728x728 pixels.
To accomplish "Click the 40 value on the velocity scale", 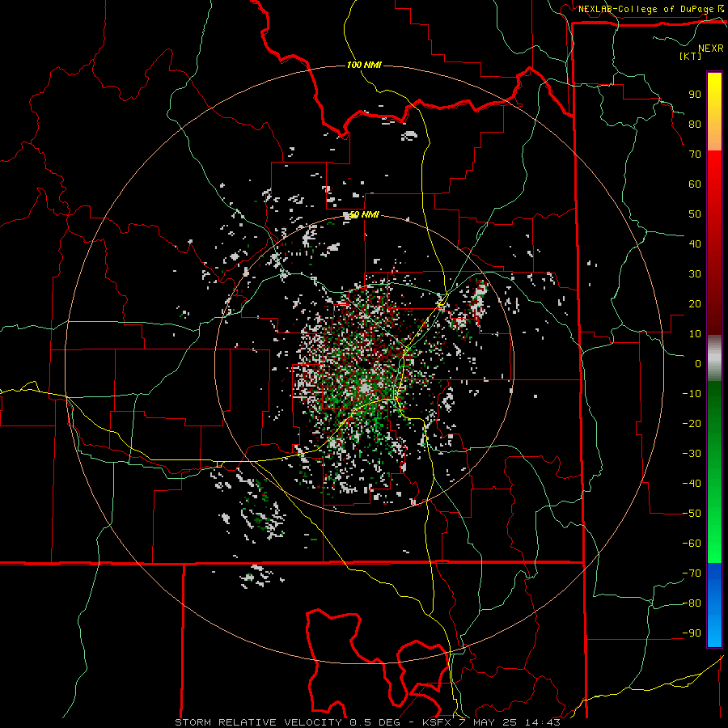I will click(695, 244).
